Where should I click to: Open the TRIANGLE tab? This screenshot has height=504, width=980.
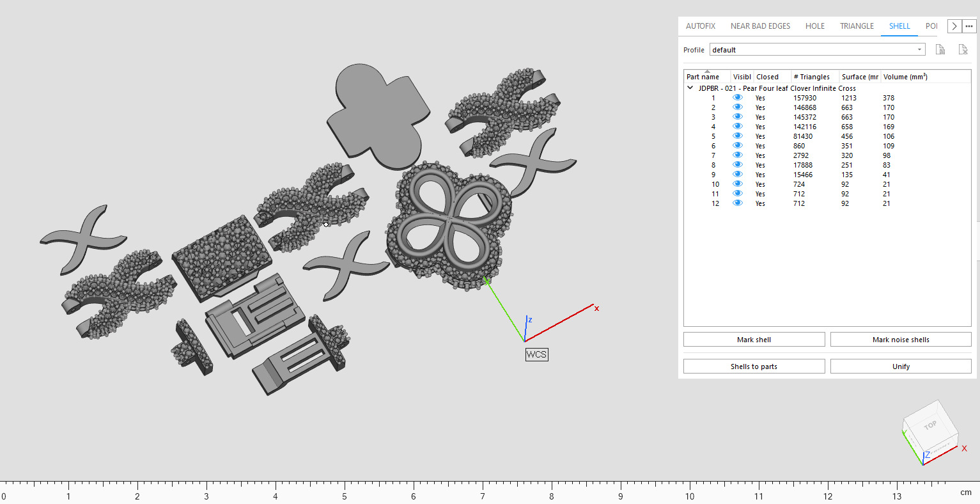pyautogui.click(x=857, y=26)
